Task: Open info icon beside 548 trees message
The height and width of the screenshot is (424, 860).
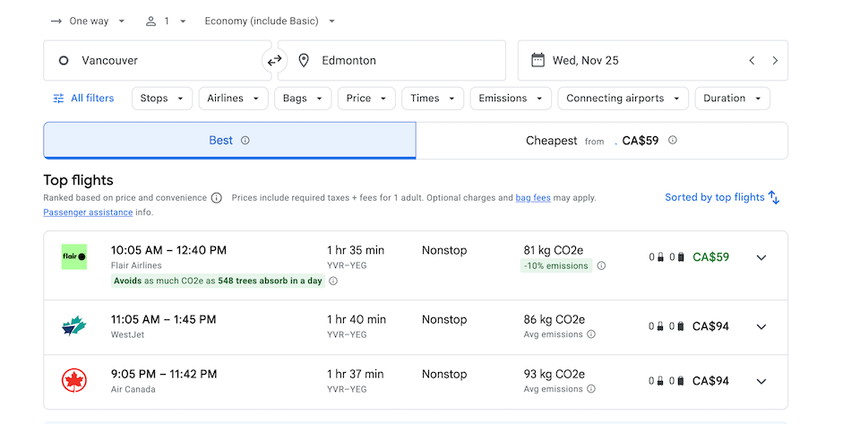Action: click(x=333, y=281)
